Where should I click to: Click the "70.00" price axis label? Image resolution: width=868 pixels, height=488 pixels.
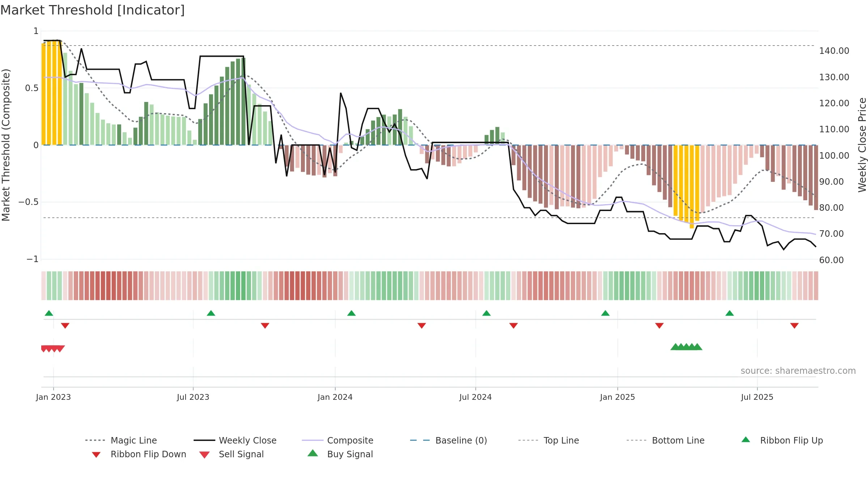(x=831, y=234)
